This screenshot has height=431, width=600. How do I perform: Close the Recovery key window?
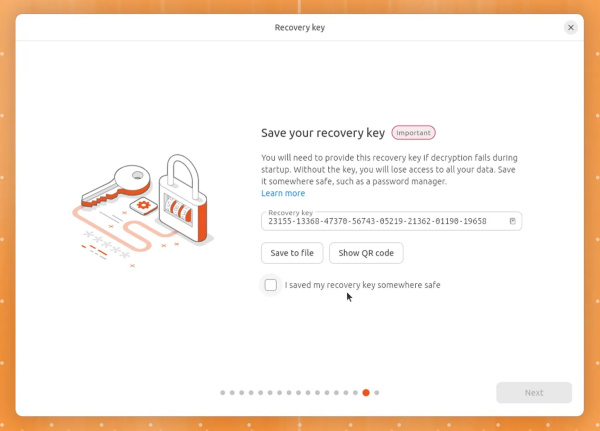click(571, 27)
